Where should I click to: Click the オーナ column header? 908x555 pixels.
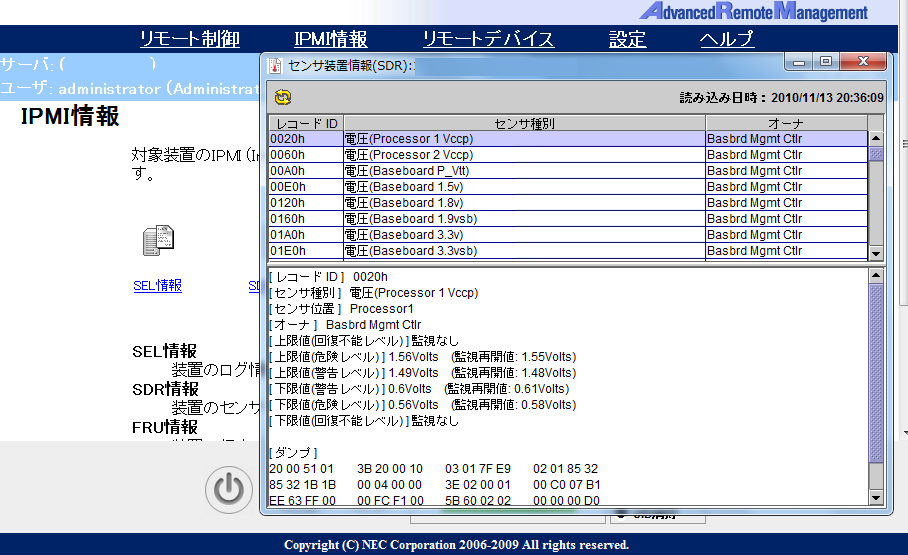786,123
